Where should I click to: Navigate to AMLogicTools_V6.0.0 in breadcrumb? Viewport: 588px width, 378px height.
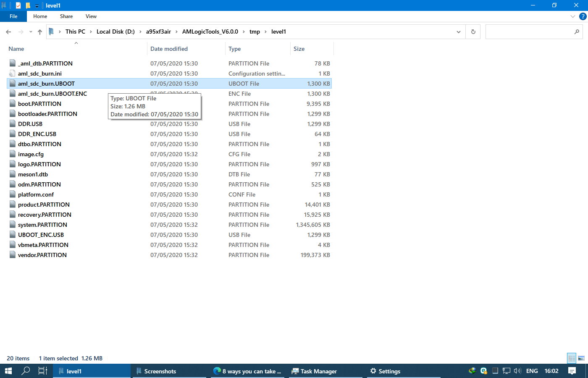[x=210, y=31]
